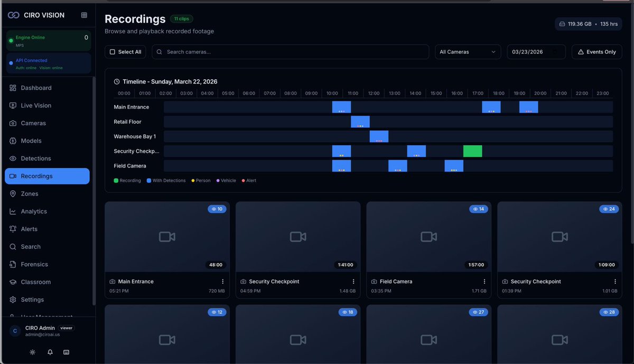
Task: Go to Cameras via its camera icon
Action: point(13,123)
